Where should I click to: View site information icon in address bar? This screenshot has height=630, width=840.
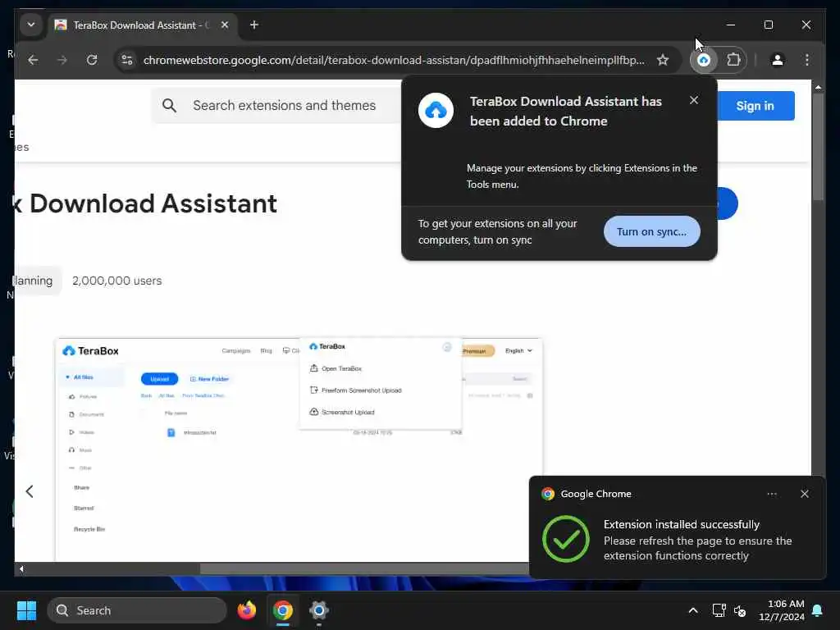tap(127, 60)
